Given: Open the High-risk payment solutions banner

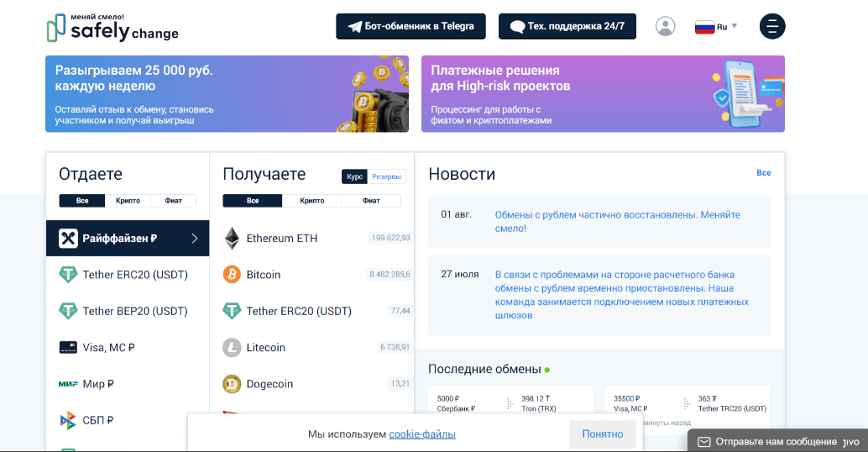Looking at the screenshot, I should click(x=603, y=93).
